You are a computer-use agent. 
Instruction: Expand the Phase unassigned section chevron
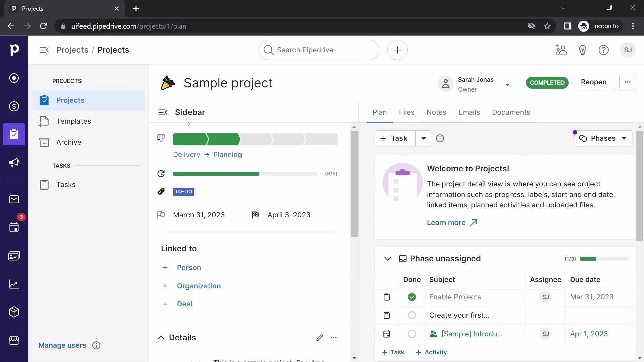pyautogui.click(x=387, y=258)
